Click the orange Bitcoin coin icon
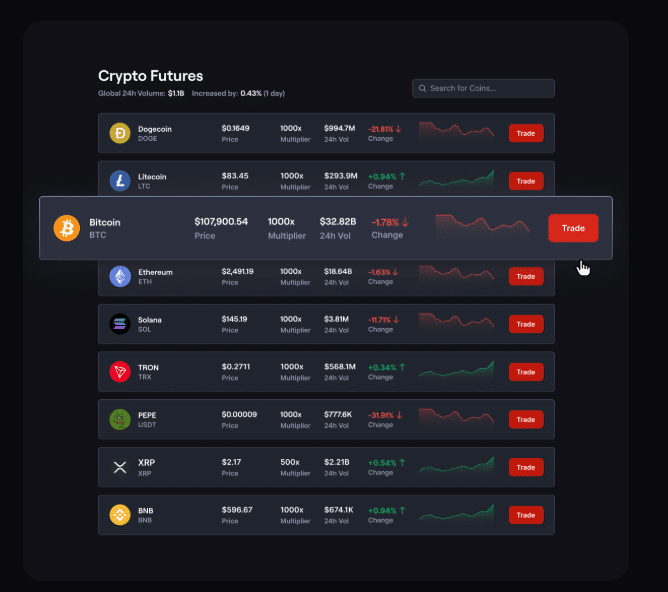 67,228
